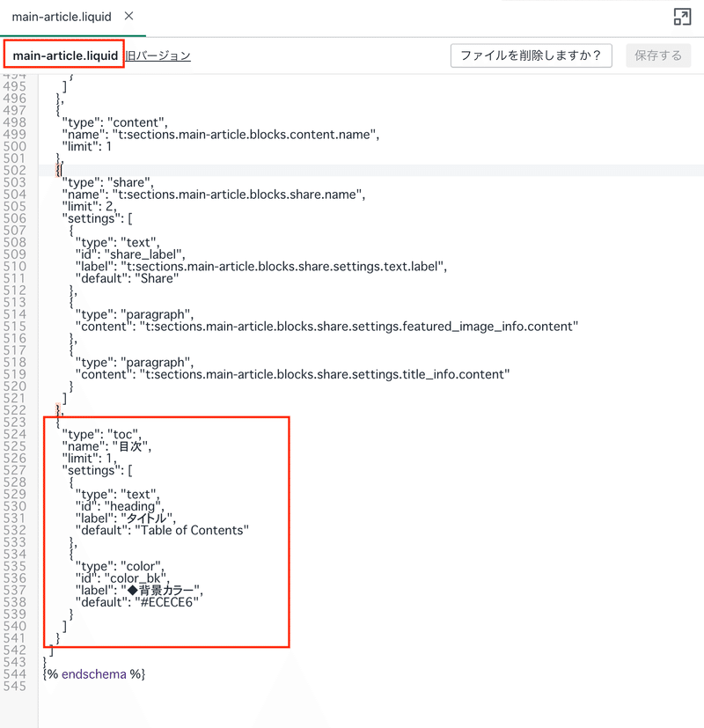Click the "settings": [ line on line 527
704x728 pixels.
[97, 471]
